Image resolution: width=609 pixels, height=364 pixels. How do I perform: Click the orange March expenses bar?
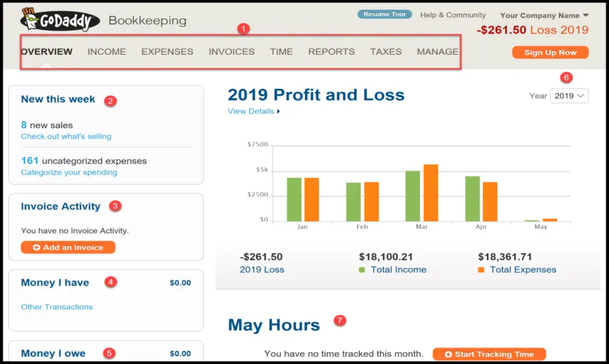(431, 193)
